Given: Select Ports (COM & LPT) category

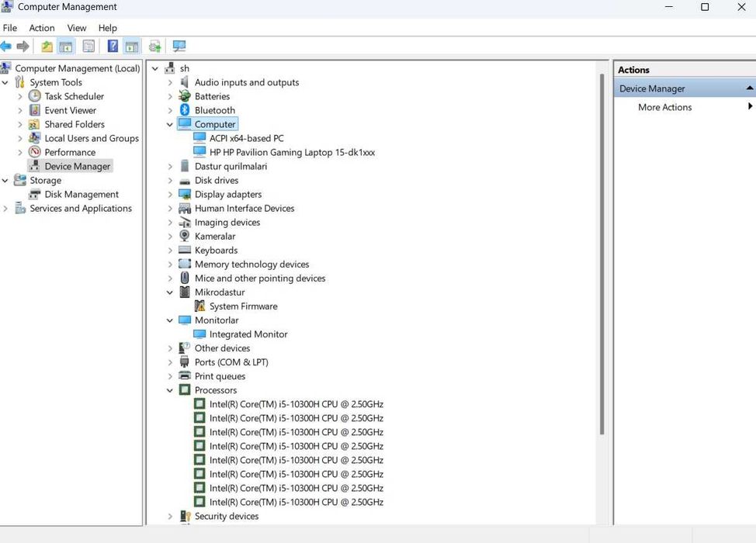Looking at the screenshot, I should [231, 361].
